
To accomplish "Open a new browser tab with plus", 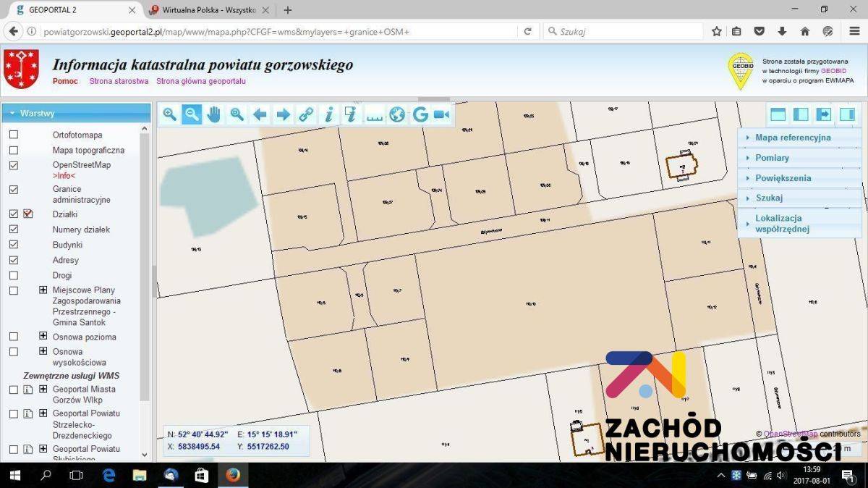I will pyautogui.click(x=288, y=10).
